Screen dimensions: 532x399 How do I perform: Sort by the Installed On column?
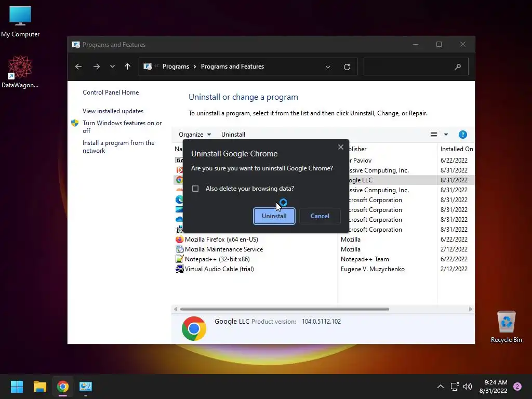coord(456,149)
